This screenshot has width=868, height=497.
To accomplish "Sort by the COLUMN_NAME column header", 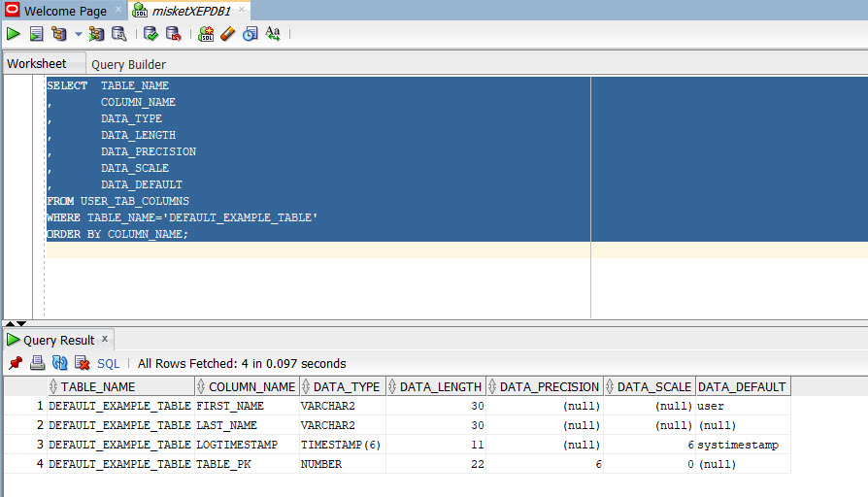I will (247, 386).
